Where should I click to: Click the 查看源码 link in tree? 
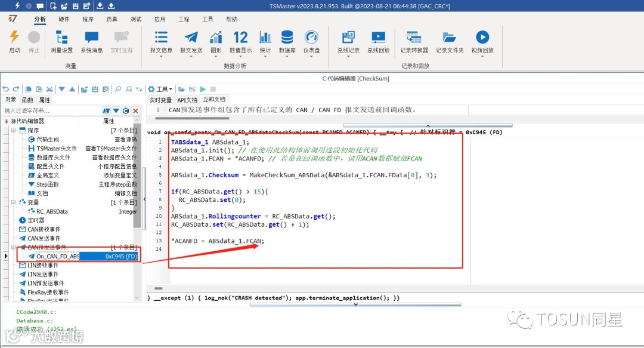tap(126, 140)
